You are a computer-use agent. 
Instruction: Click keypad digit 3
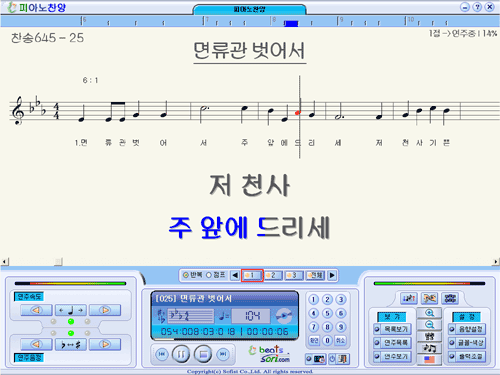click(x=341, y=299)
